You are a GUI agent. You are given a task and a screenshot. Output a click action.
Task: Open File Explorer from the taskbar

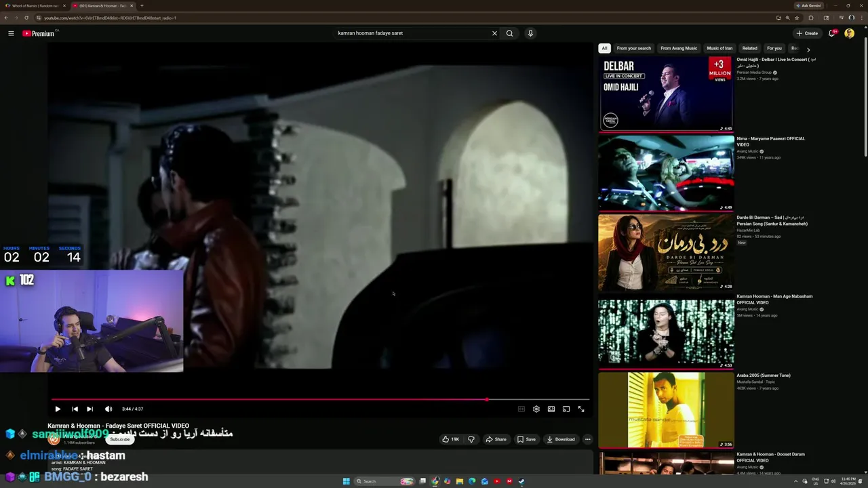point(460,481)
